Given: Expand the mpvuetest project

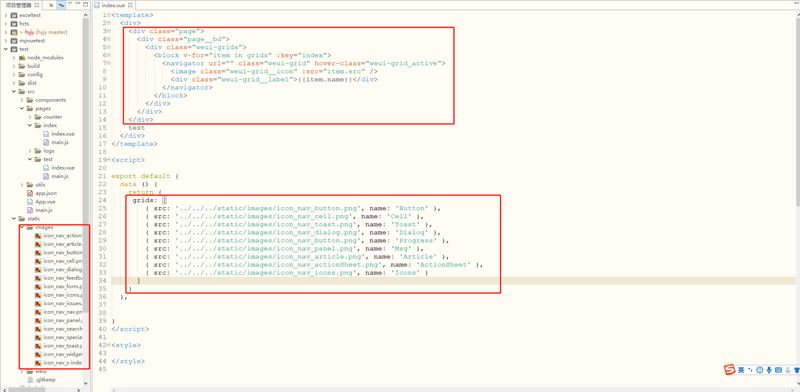Looking at the screenshot, I should pos(6,40).
